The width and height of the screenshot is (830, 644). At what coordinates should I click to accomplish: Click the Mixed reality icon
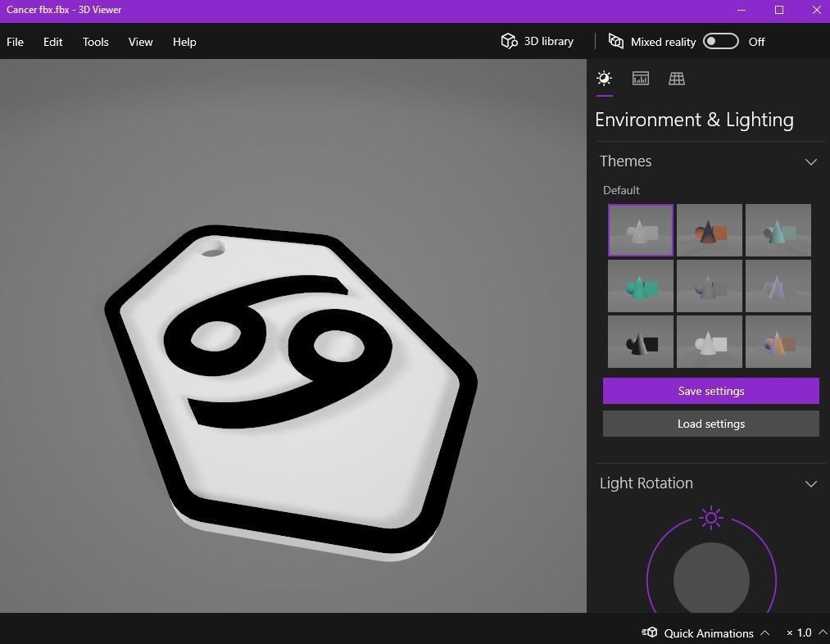coord(615,41)
